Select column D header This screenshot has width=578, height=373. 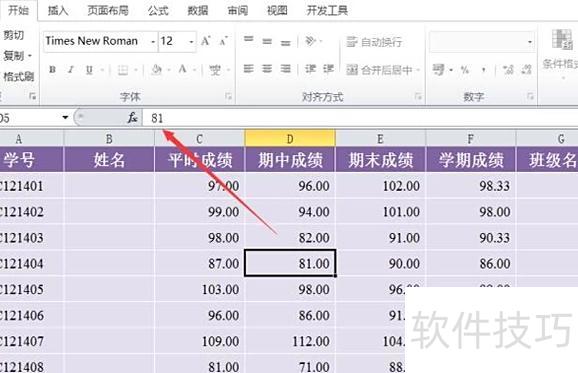tap(290, 139)
